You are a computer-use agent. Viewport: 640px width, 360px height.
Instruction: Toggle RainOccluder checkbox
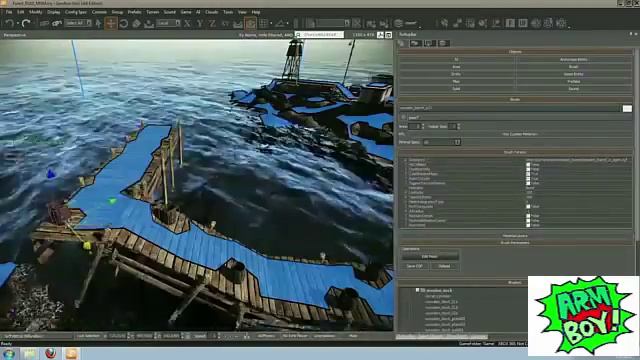click(528, 179)
